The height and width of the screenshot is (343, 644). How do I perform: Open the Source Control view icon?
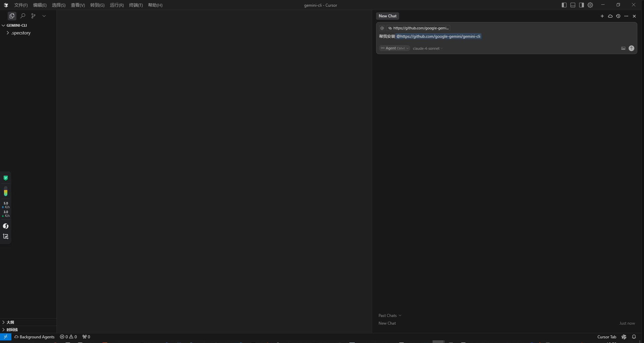33,16
